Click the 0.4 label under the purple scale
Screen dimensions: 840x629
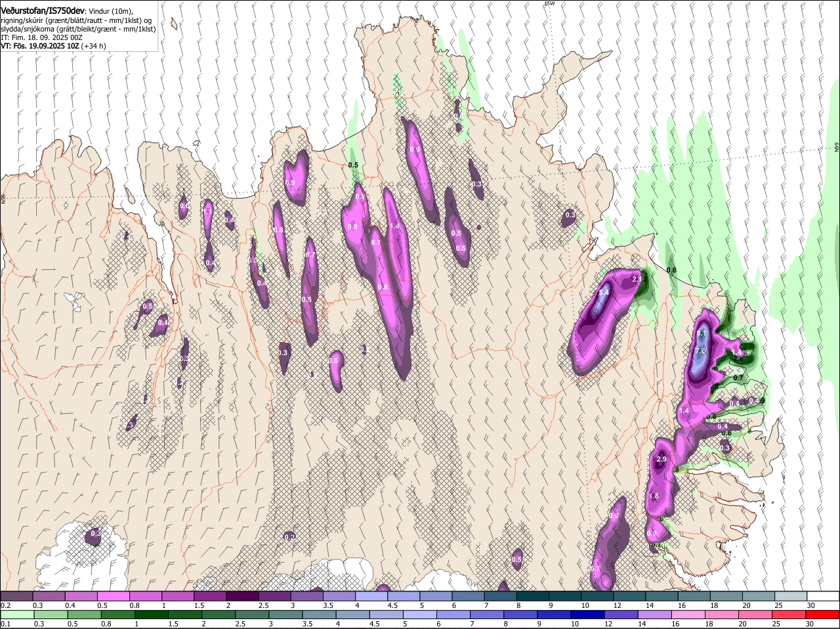(x=70, y=605)
